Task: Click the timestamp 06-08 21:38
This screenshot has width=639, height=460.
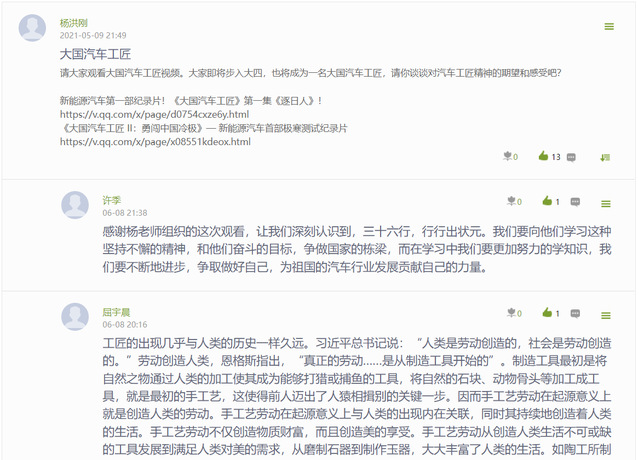Action: tap(125, 213)
